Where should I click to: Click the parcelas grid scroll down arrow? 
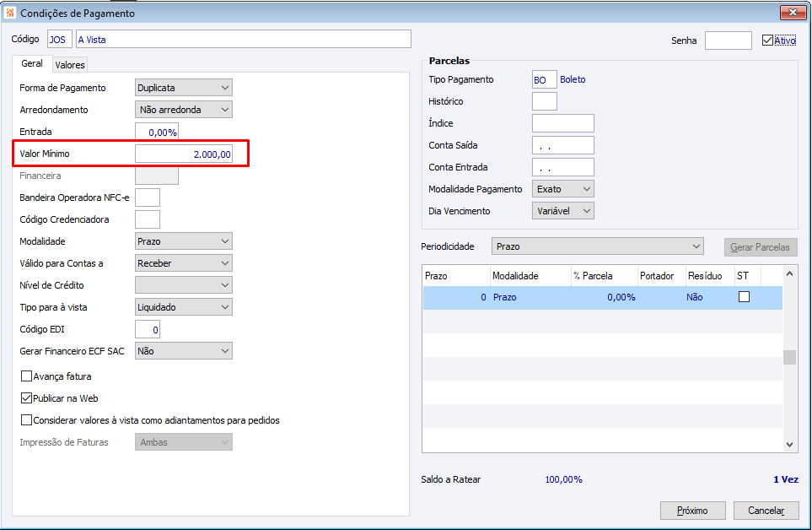pyautogui.click(x=789, y=444)
